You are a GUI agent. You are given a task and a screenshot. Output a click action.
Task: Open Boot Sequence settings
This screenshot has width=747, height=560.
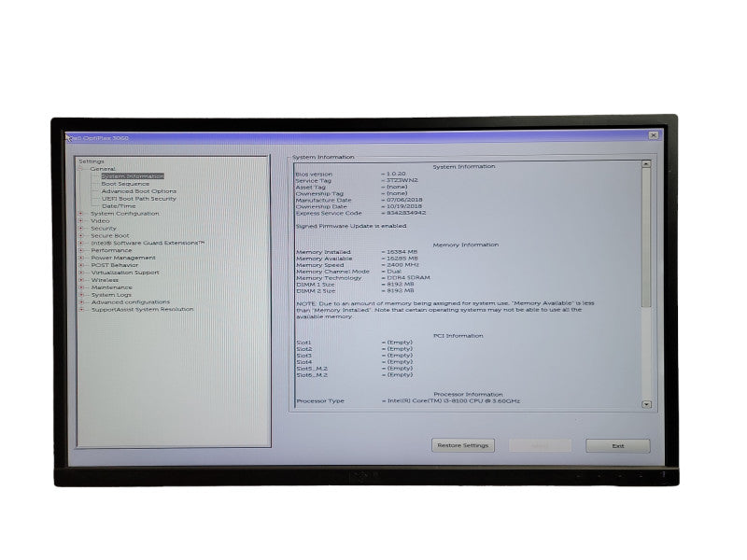tap(125, 184)
